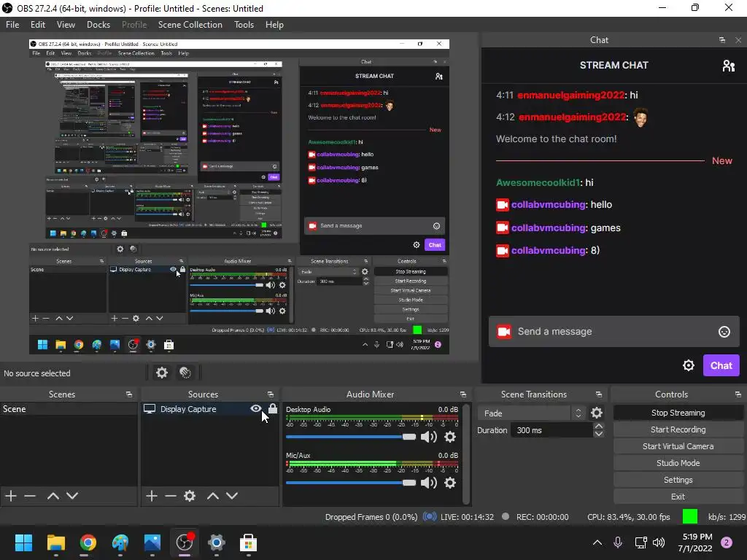Open community users list icon in Stream Chat
This screenshot has height=560, width=747.
click(x=729, y=66)
